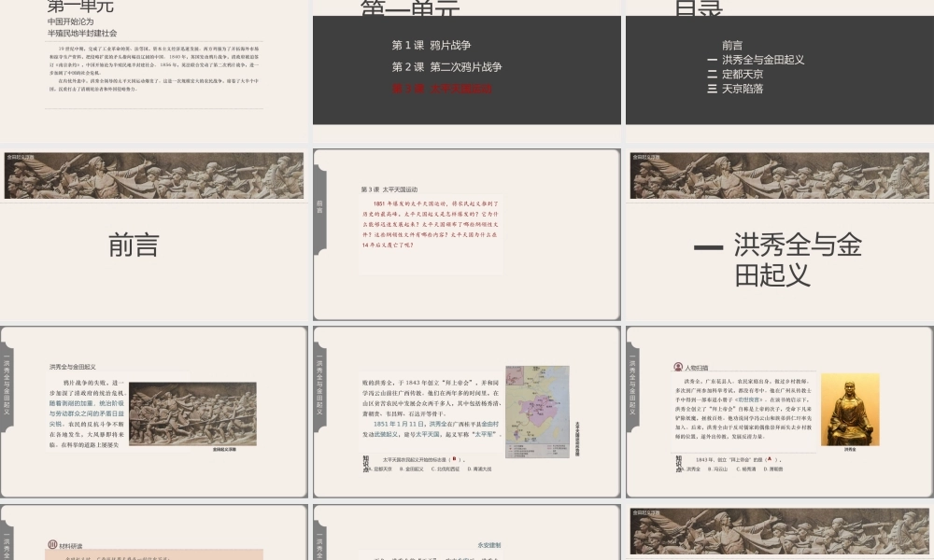Click the gray '前言' side tab
This screenshot has height=560, width=934.
319,207
